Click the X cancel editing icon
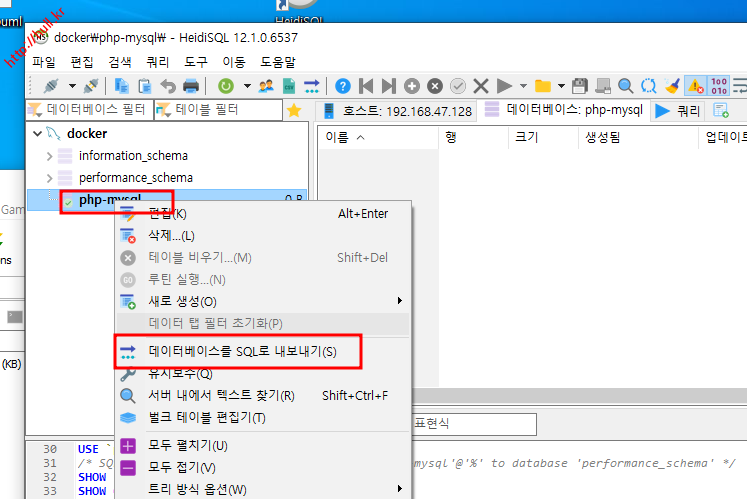747x499 pixels. (481, 86)
